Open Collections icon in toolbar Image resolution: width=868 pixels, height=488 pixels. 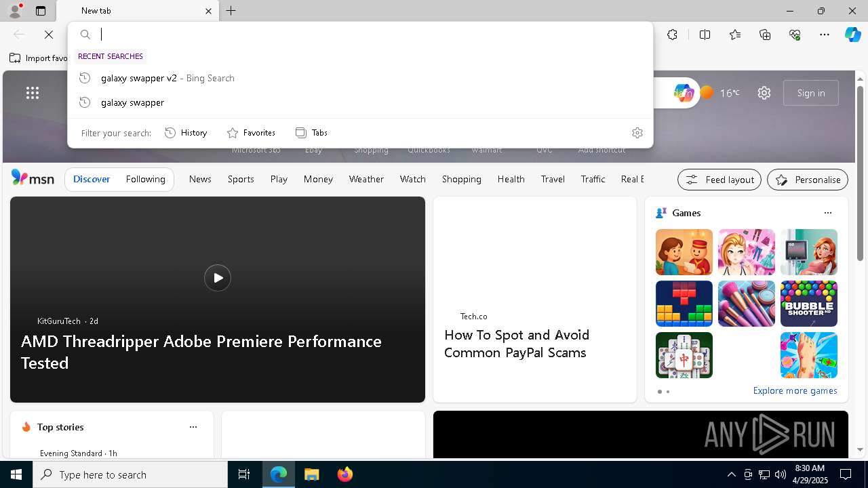click(765, 35)
